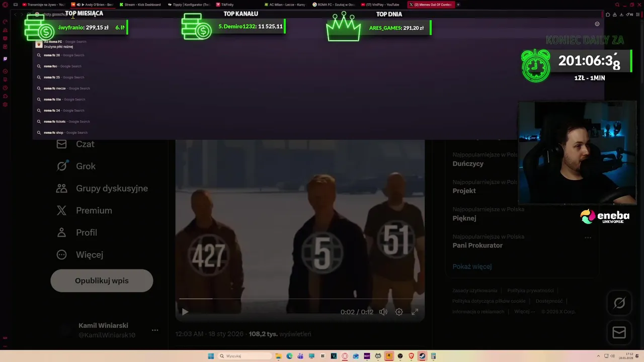Screen dimensions: 644x362
Task: Open Grok from the X sidebar
Action: (x=75, y=166)
